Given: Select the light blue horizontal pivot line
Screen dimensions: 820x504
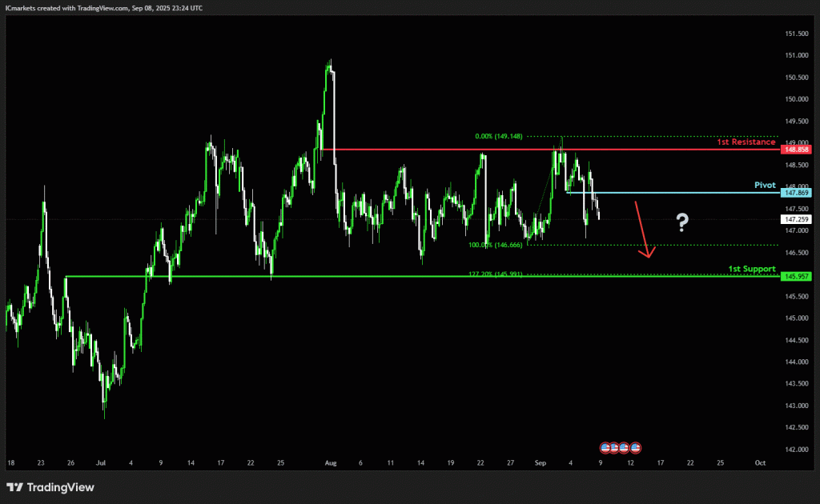Looking at the screenshot, I should pos(673,193).
